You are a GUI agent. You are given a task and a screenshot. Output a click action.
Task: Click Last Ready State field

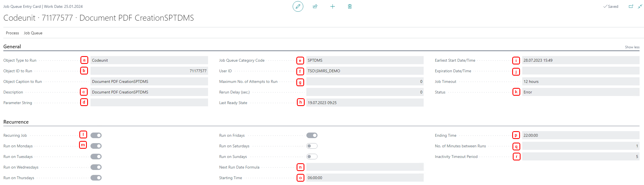[x=365, y=103]
